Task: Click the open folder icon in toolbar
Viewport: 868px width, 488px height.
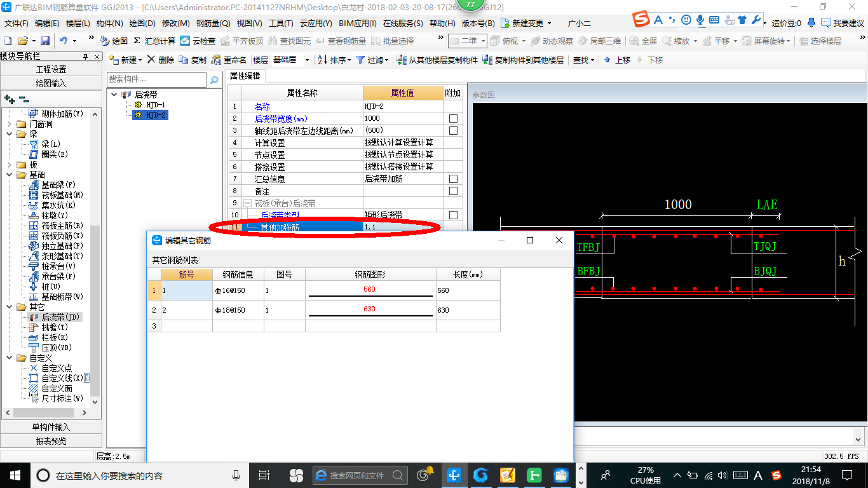Action: click(x=23, y=41)
